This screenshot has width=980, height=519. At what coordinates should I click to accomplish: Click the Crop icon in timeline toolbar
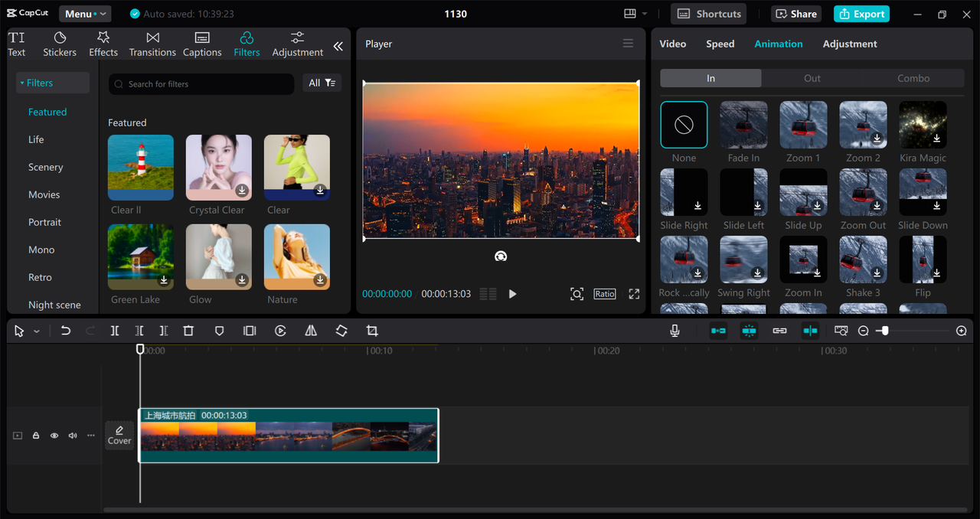(372, 331)
